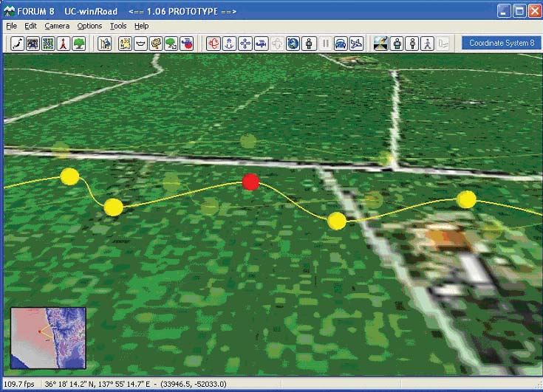543x392 pixels.
Task: Open the yellow map icon
Action: pos(125,44)
